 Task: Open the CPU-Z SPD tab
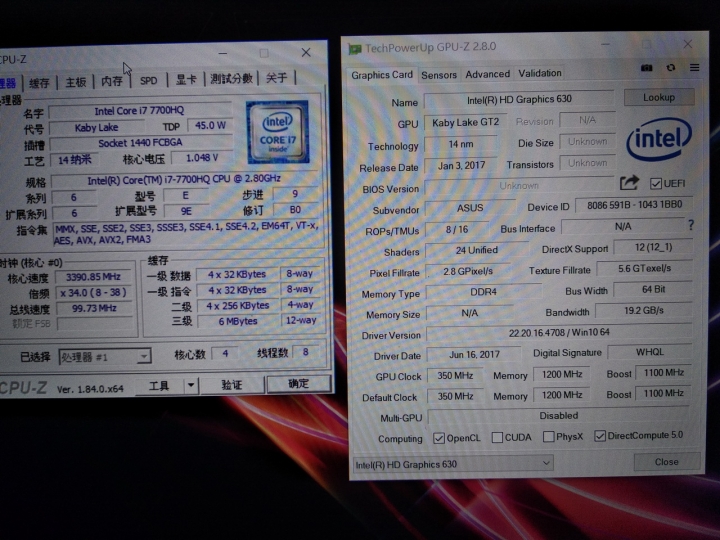point(148,81)
